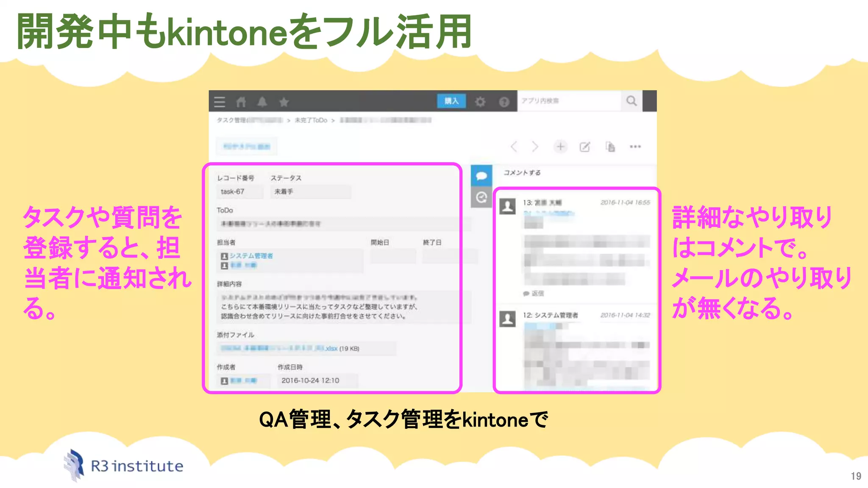
Task: Open notifications bell icon
Action: click(x=262, y=102)
